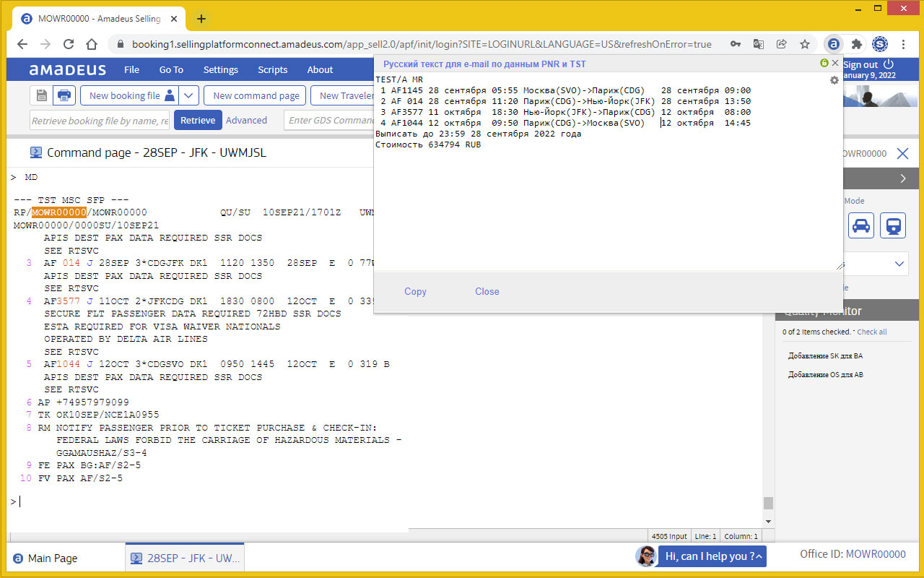Click the Office ID MOWR00000 link

click(875, 554)
